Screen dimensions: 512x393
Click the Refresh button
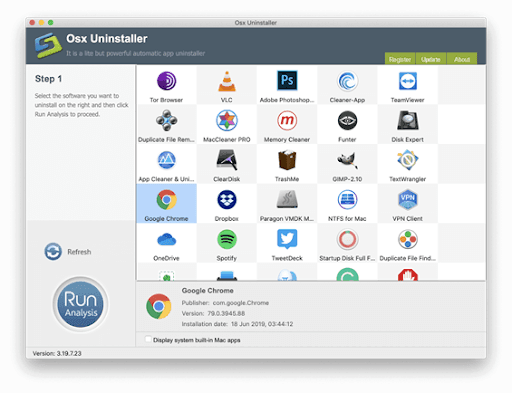[68, 252]
